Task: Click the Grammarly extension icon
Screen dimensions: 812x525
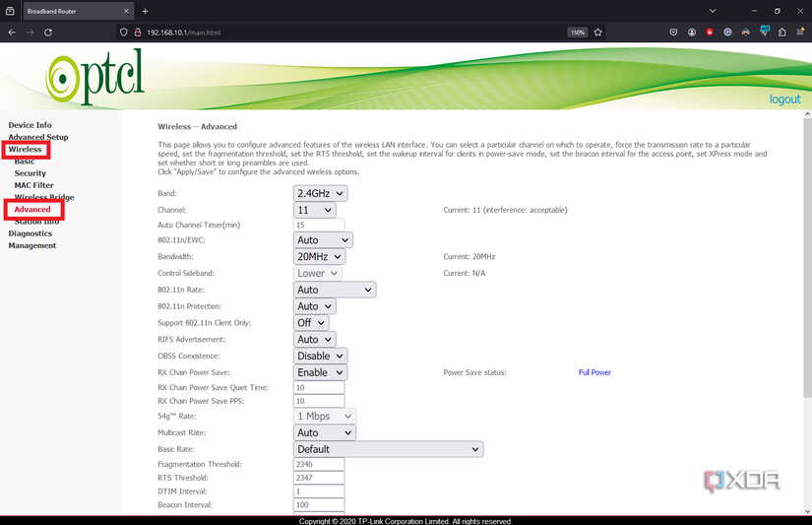Action: point(727,33)
